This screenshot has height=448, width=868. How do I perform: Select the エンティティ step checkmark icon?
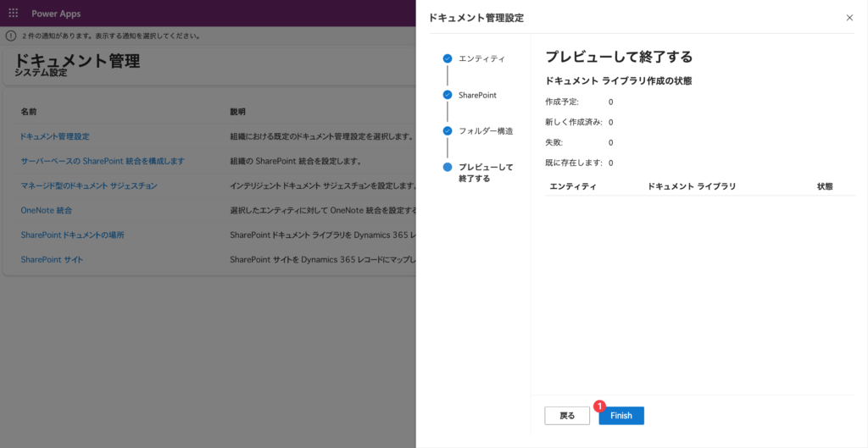tap(448, 58)
